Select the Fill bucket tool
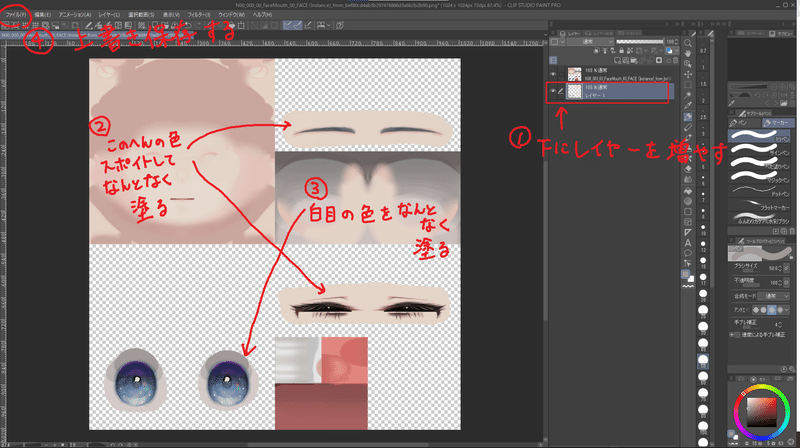Viewport: 800px width, 448px height. click(688, 190)
